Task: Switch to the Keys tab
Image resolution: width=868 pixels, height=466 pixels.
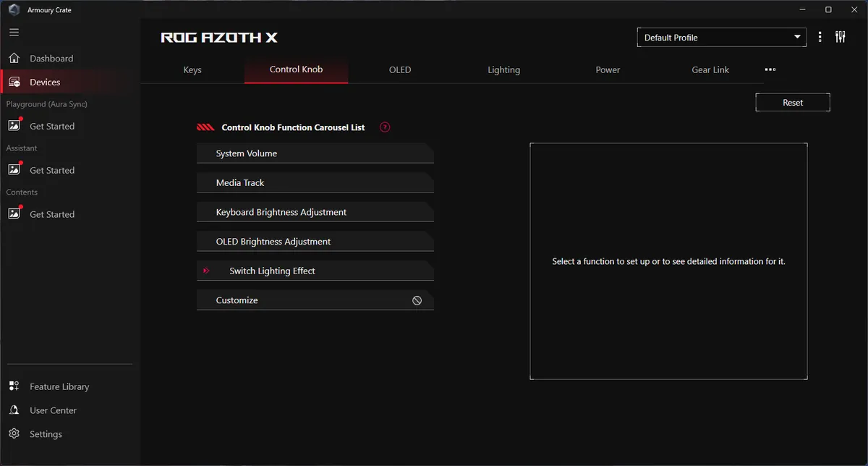Action: tap(192, 69)
